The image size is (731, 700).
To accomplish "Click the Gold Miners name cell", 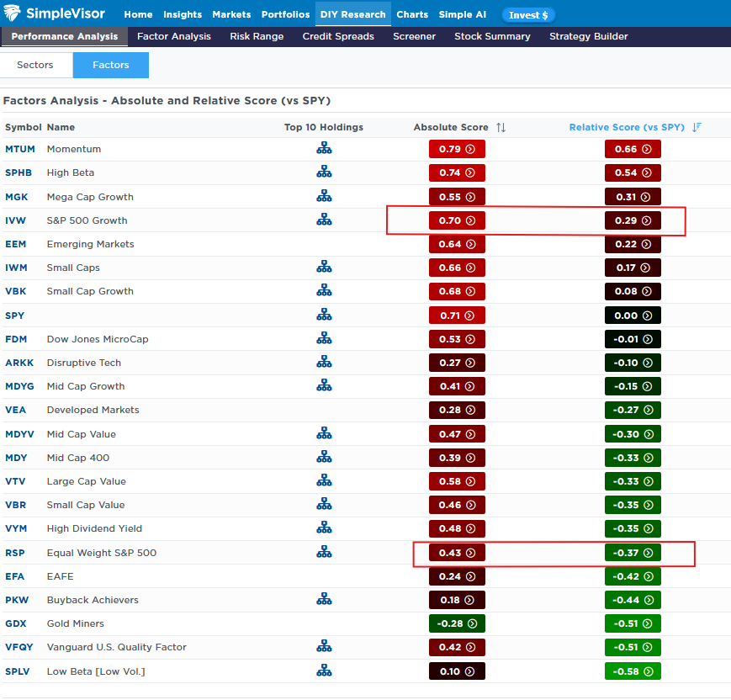I will pyautogui.click(x=75, y=623).
